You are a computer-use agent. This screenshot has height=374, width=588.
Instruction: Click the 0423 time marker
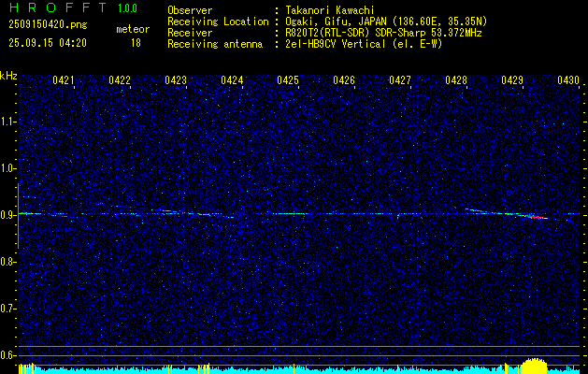[x=176, y=81]
